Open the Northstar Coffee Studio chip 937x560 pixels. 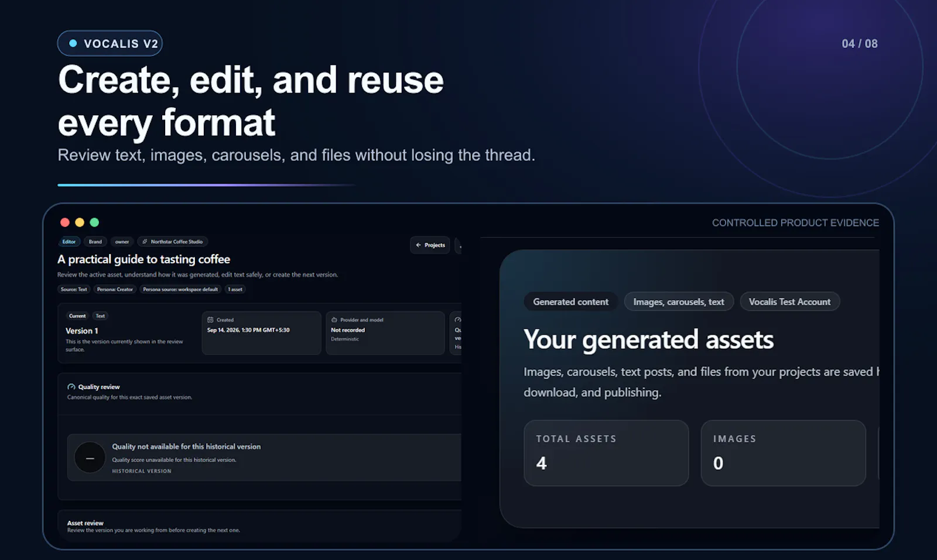click(173, 242)
